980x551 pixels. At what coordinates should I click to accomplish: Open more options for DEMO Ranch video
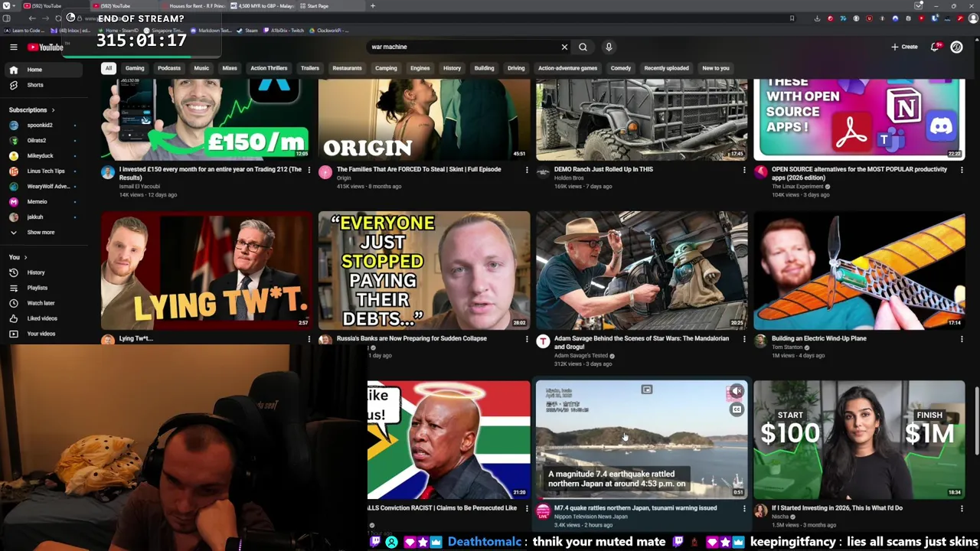[744, 170]
